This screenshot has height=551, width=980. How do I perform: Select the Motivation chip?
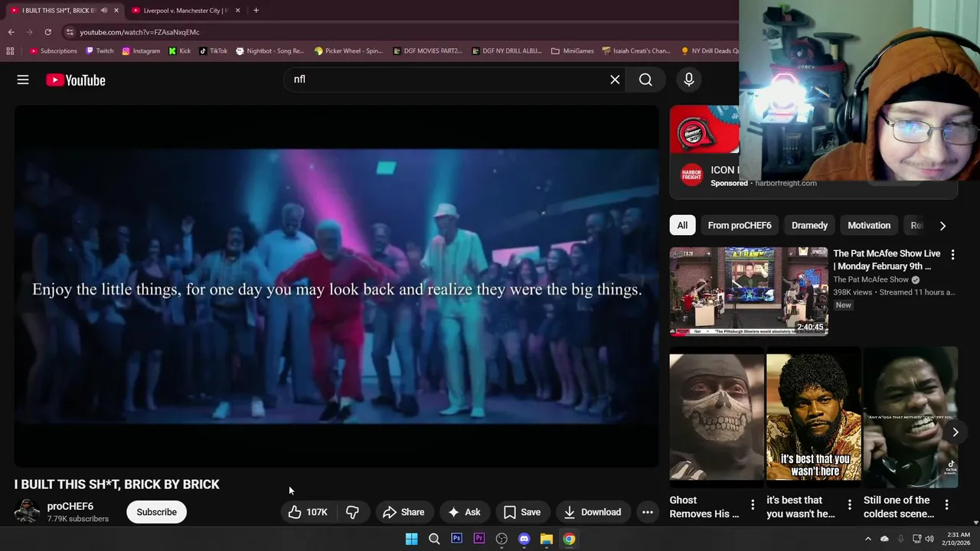click(x=869, y=225)
